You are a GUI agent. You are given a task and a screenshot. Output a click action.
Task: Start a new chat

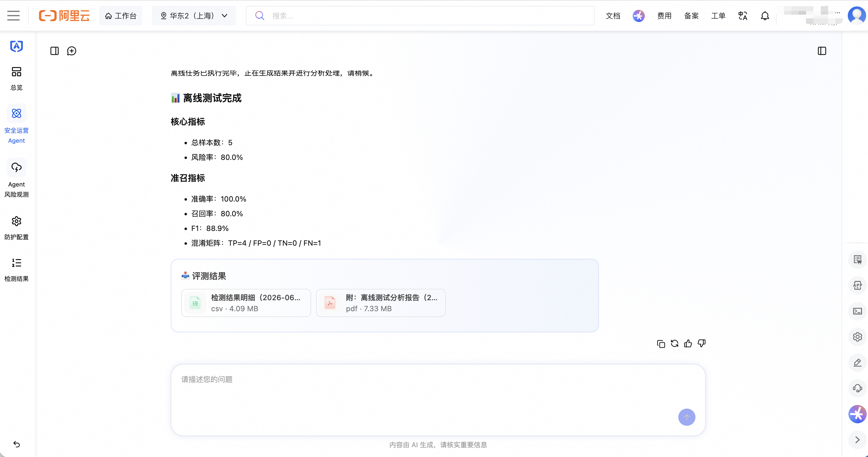pos(72,51)
